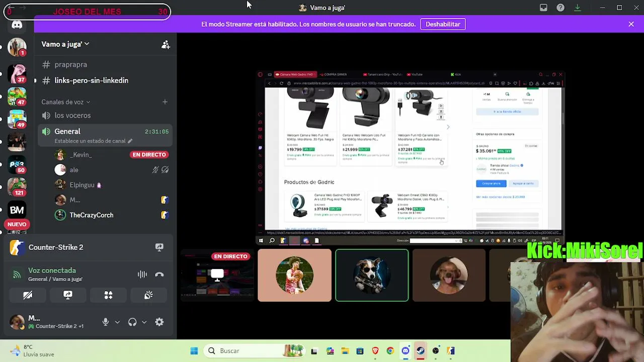Open the Windows Start menu
The height and width of the screenshot is (362, 644).
pos(194,351)
